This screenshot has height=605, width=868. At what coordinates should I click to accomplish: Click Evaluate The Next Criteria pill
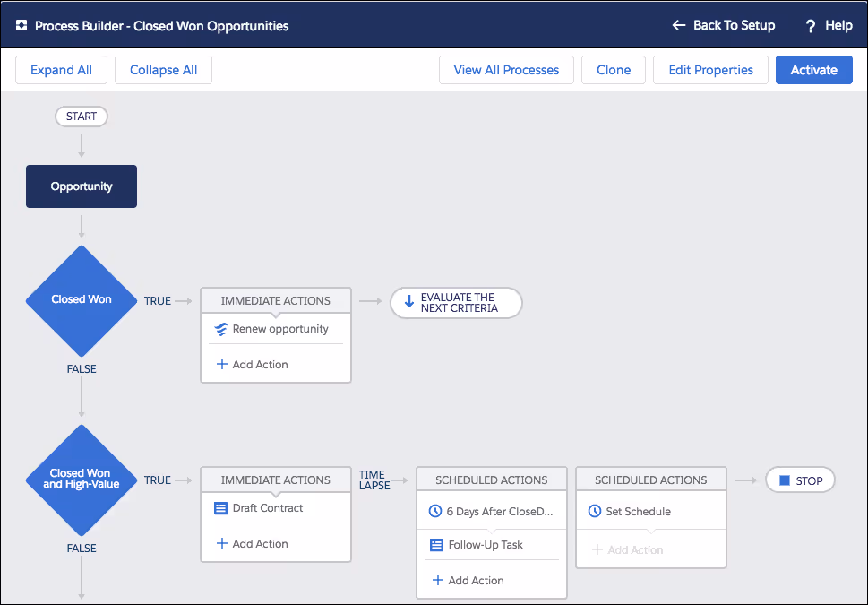tap(456, 303)
